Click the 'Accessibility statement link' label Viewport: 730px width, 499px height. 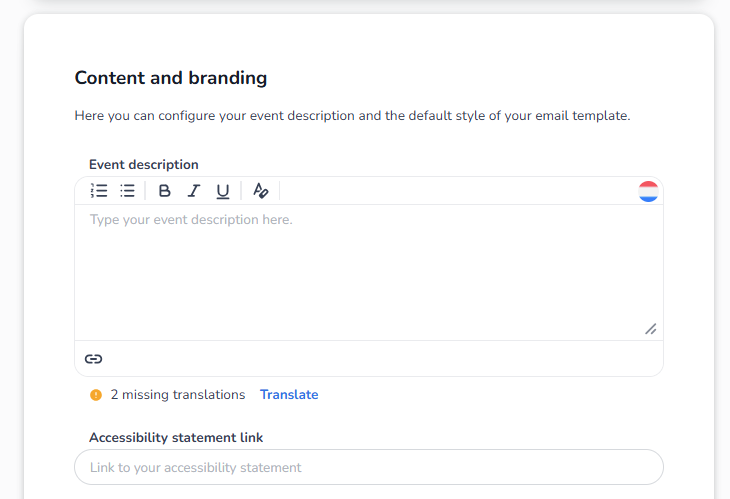pyautogui.click(x=176, y=437)
